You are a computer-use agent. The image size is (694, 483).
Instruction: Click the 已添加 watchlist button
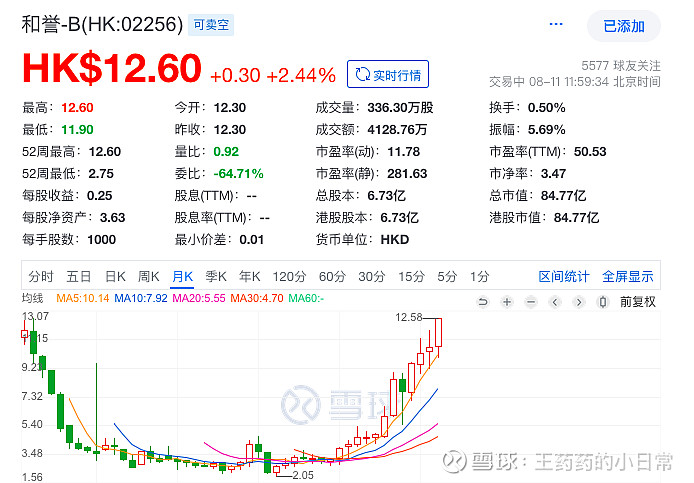point(624,26)
